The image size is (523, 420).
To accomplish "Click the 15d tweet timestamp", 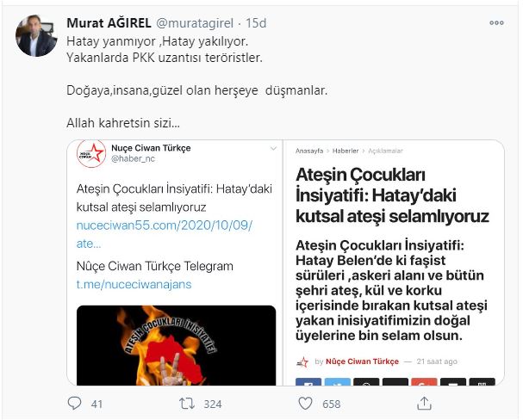I will point(256,23).
